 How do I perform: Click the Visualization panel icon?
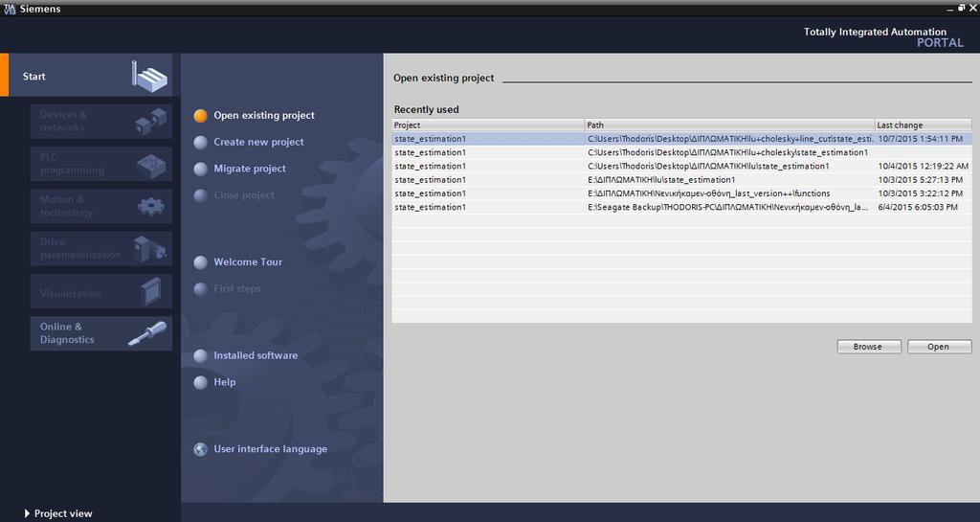151,291
